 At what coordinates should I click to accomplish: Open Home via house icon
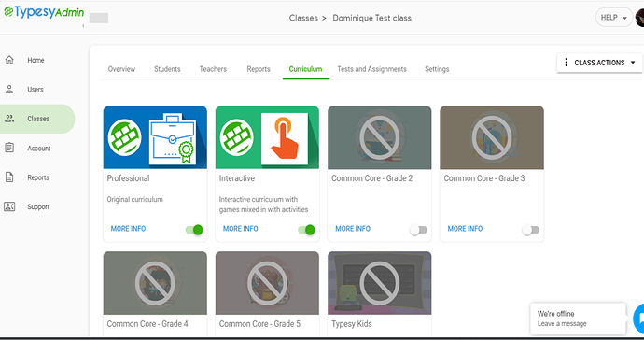pos(9,60)
